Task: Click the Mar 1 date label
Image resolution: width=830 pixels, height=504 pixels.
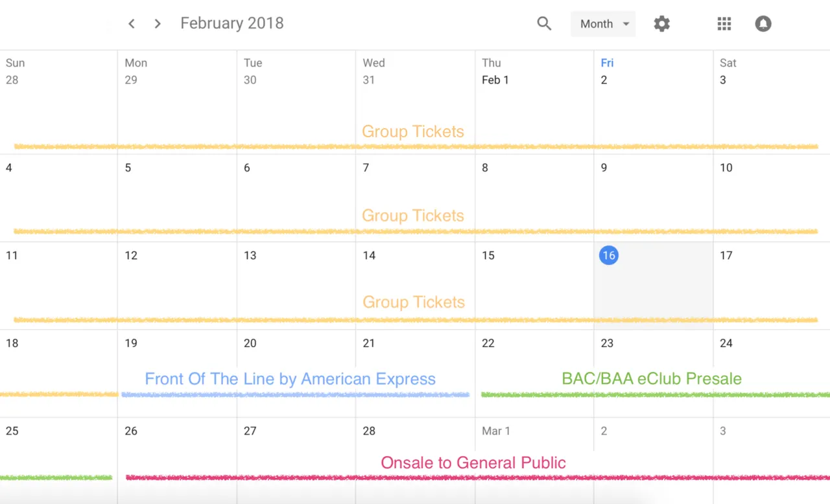Action: click(496, 431)
